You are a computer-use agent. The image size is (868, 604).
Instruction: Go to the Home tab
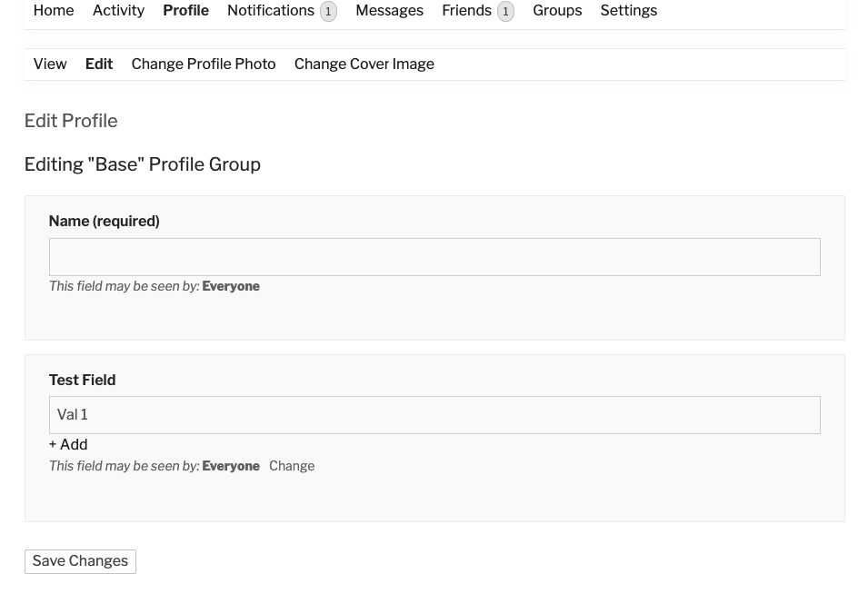tap(54, 11)
